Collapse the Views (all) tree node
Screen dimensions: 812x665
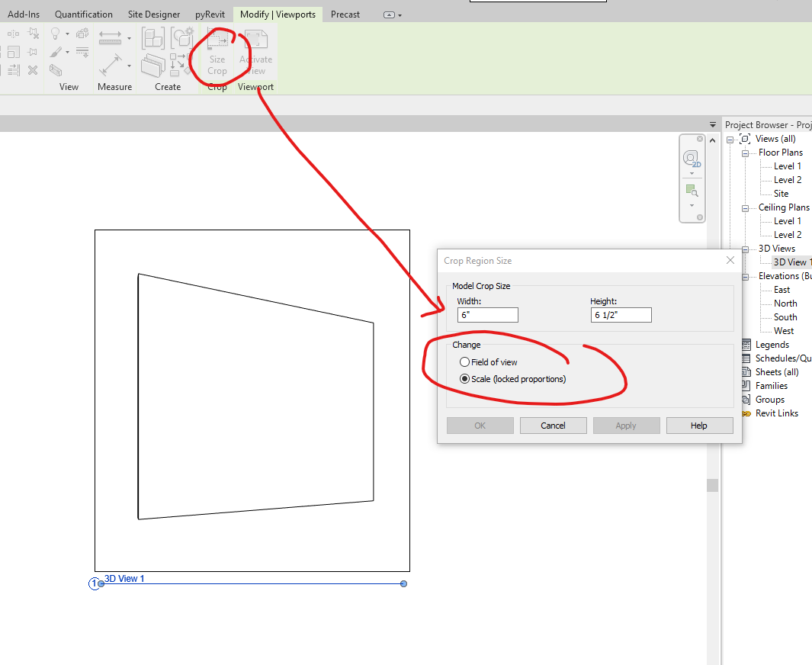click(730, 140)
